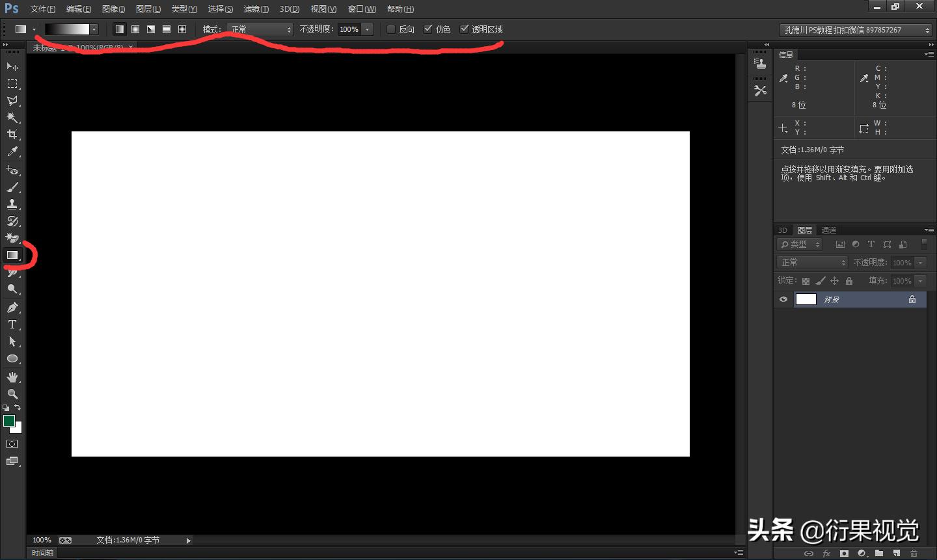
Task: Disable the 仿色 checkbox
Action: (428, 29)
